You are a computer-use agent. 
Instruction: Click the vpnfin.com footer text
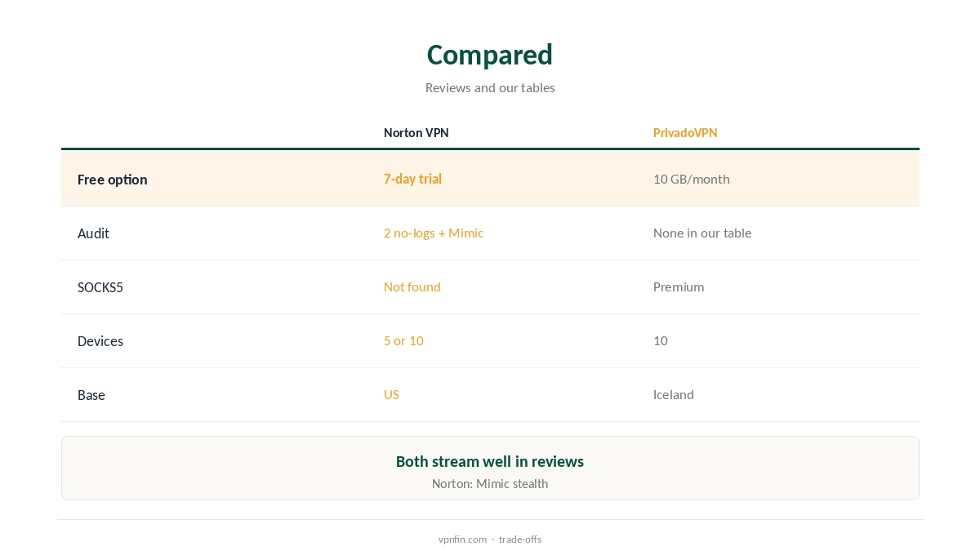click(x=462, y=539)
